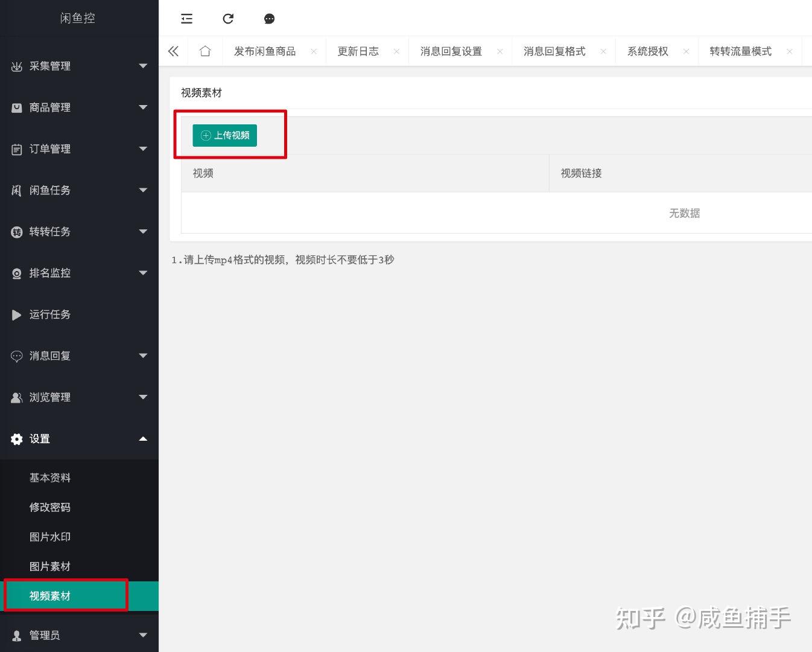
Task: Click the 设置 gear icon
Action: coord(16,439)
